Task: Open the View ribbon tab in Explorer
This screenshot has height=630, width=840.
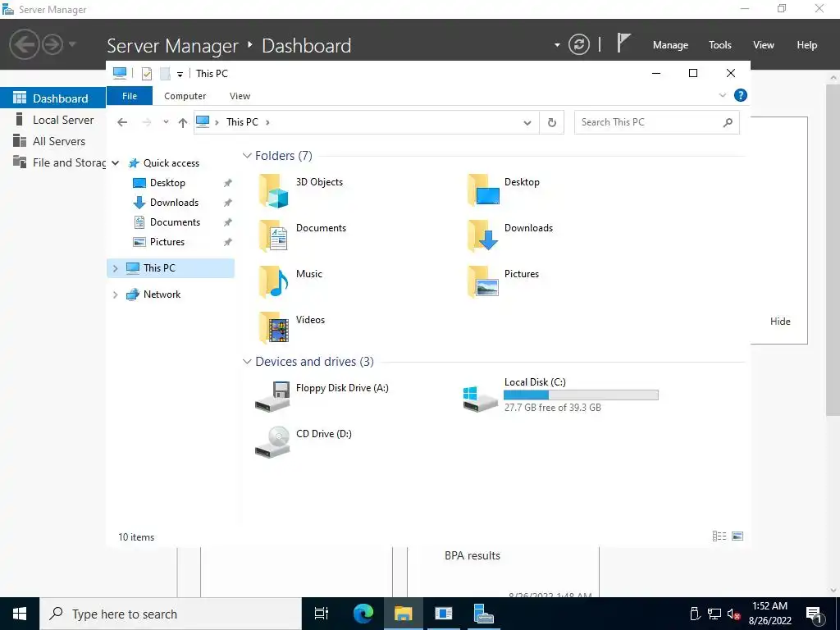Action: (240, 96)
